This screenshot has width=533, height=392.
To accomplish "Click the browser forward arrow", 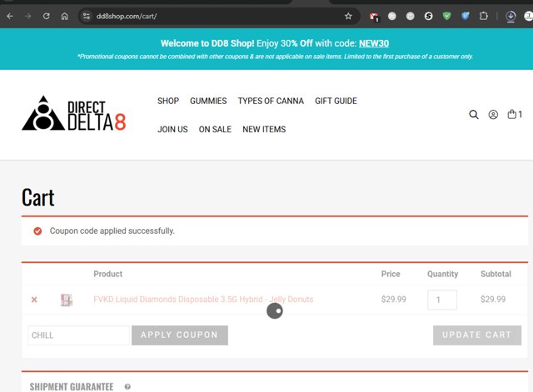I will click(27, 16).
